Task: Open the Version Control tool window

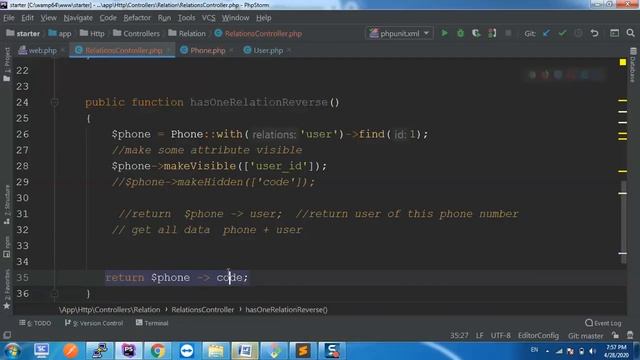Action: [94, 323]
